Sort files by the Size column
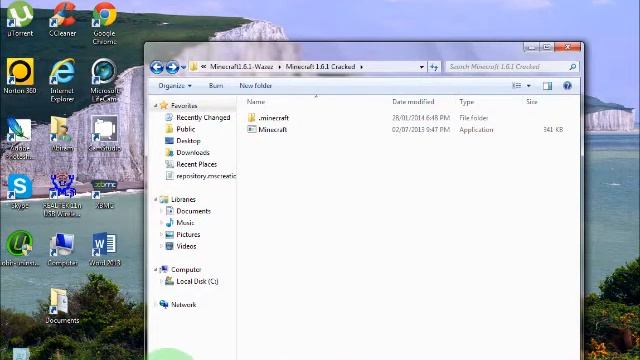 (x=532, y=102)
